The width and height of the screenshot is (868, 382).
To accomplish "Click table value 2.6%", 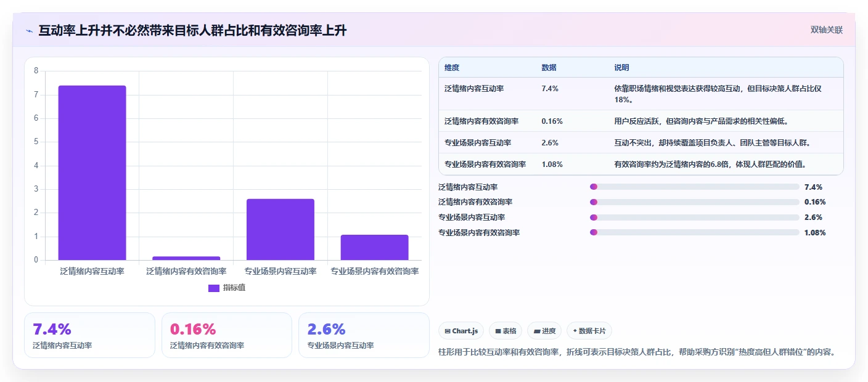I will pos(550,143).
